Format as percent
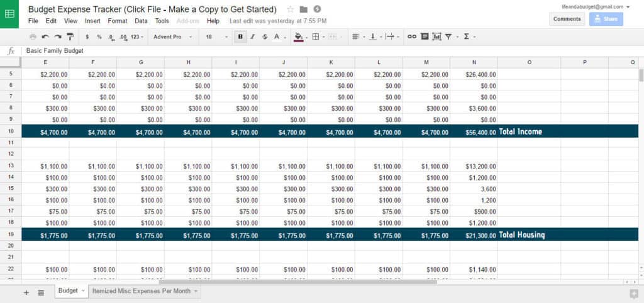The width and height of the screenshot is (644, 303). (x=99, y=37)
